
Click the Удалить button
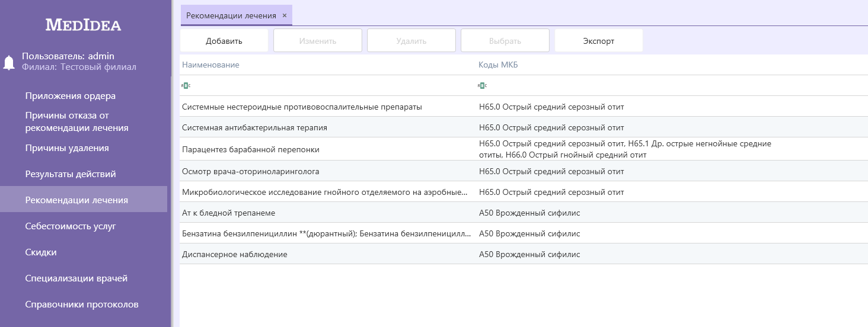click(411, 41)
